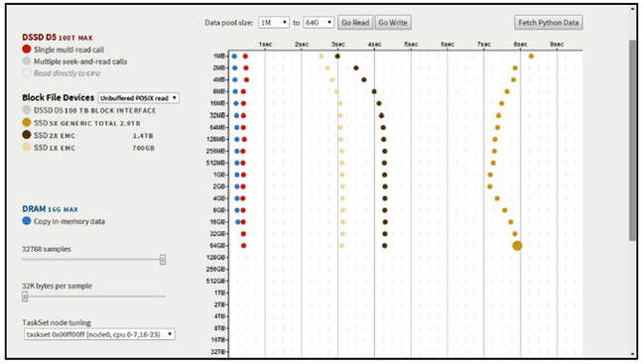Toggle SSD 2x EMC dark brown circle
The height and width of the screenshot is (364, 643).
click(27, 135)
